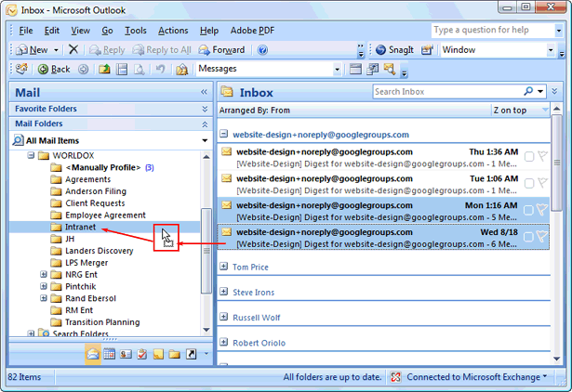Open Outlook Help question mark icon
This screenshot has width=572, height=392.
[262, 50]
